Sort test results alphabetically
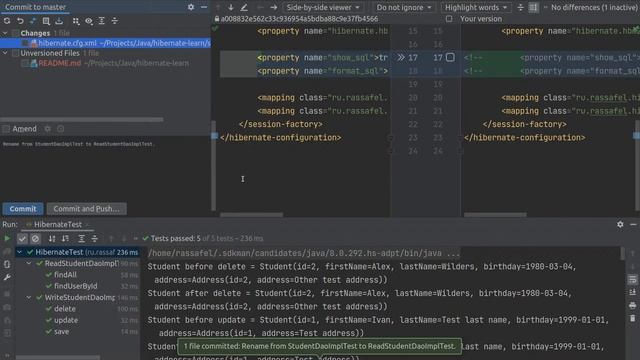 tap(52, 238)
